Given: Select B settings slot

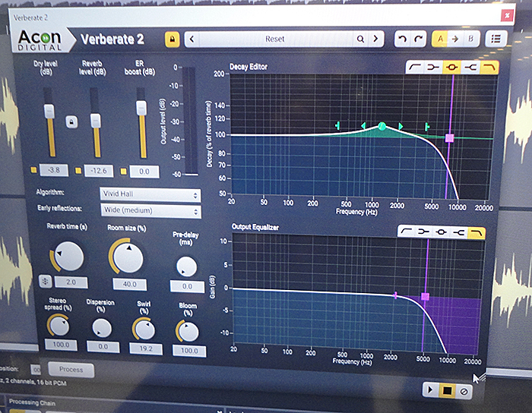Looking at the screenshot, I should click(470, 39).
